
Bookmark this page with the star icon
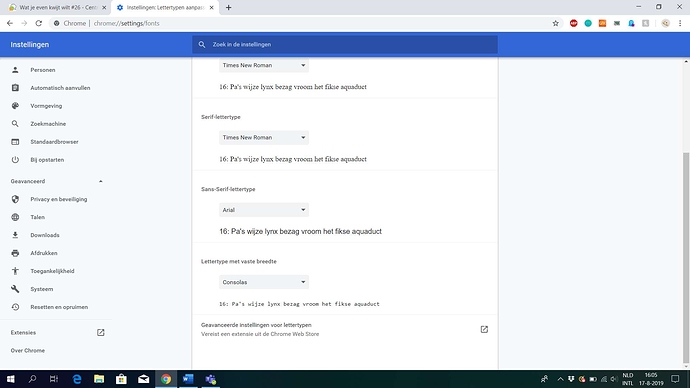tap(555, 23)
